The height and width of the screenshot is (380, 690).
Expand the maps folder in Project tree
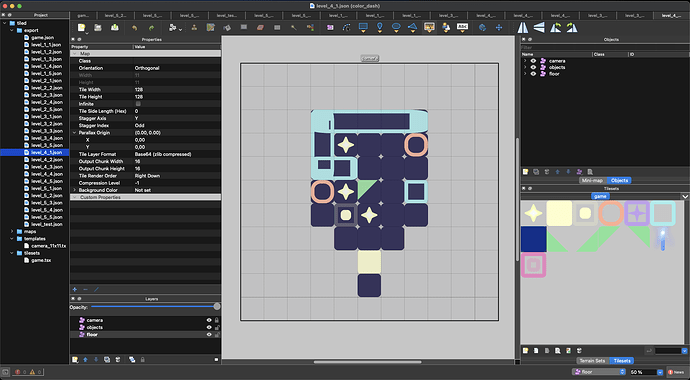point(12,231)
